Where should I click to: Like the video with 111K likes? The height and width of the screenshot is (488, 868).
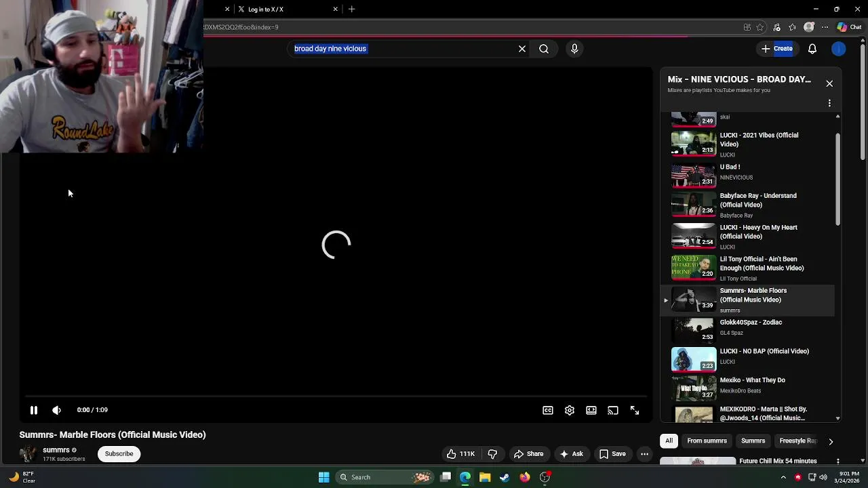(460, 454)
